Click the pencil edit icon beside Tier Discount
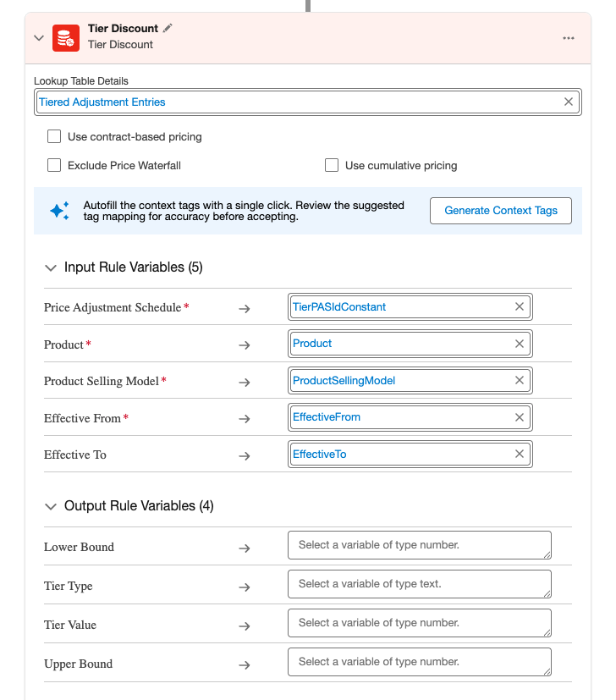This screenshot has width=616, height=700. tap(168, 28)
